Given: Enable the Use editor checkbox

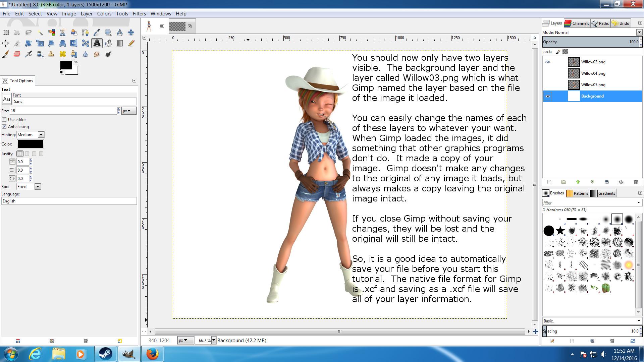Looking at the screenshot, I should click(4, 120).
